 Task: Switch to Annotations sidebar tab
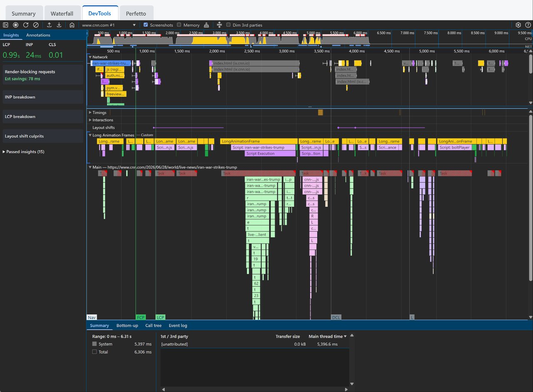coord(38,35)
